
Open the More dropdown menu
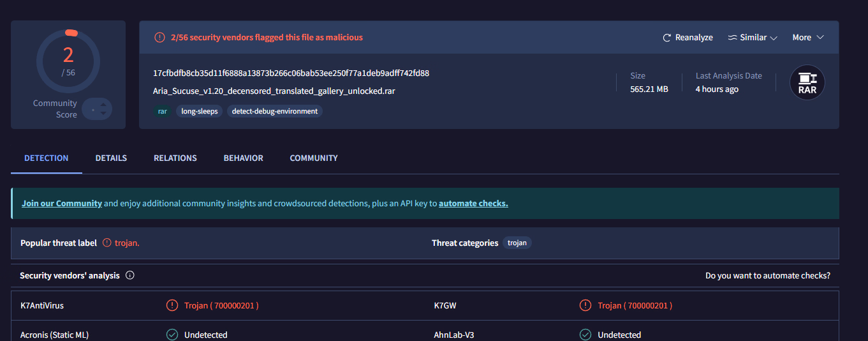pyautogui.click(x=808, y=38)
